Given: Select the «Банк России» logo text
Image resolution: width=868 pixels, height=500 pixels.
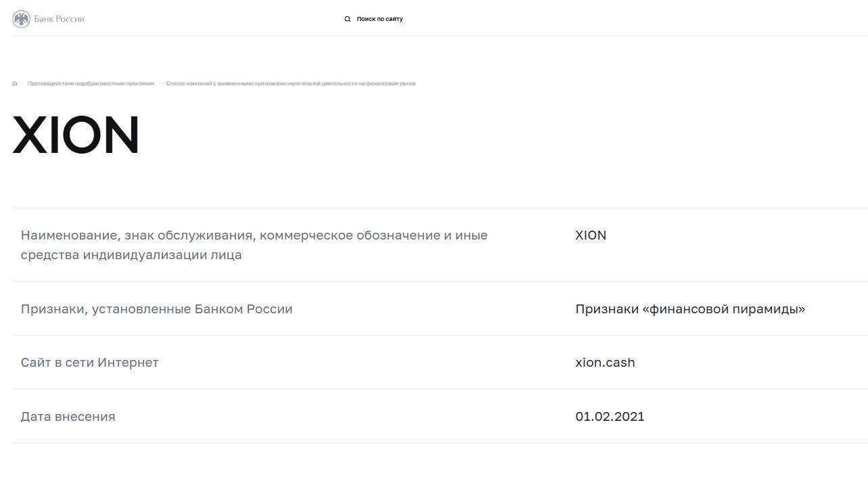Looking at the screenshot, I should click(58, 18).
